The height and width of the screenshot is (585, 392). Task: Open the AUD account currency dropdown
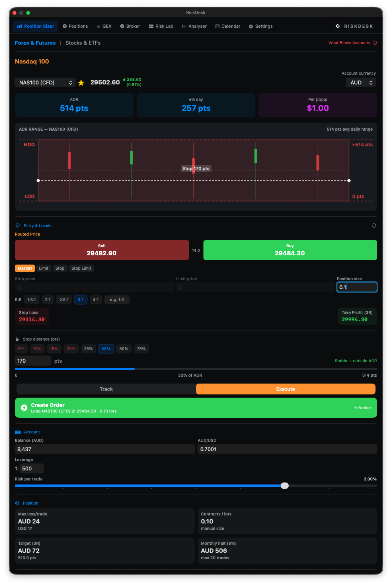point(361,82)
